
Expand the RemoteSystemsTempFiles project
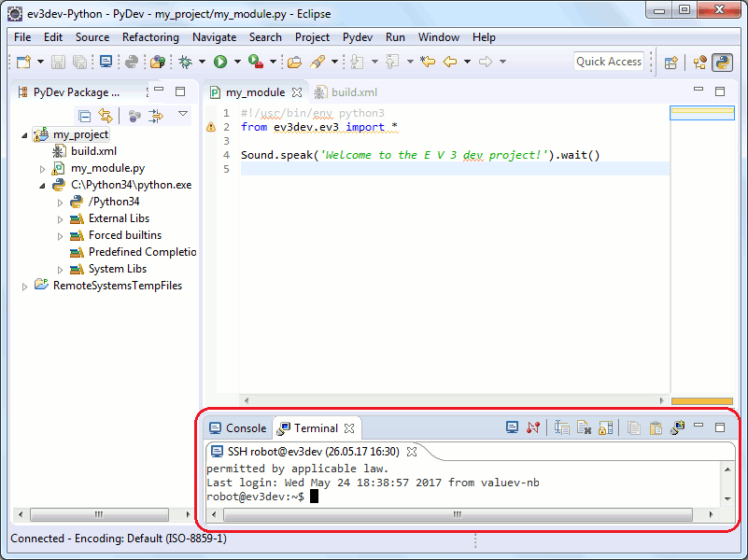click(x=24, y=287)
